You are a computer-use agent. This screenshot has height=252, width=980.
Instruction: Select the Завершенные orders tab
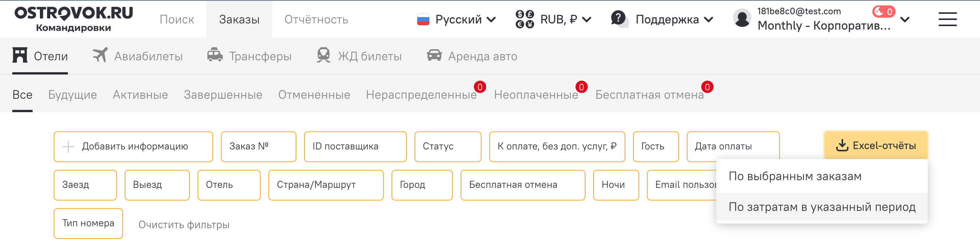pyautogui.click(x=223, y=94)
